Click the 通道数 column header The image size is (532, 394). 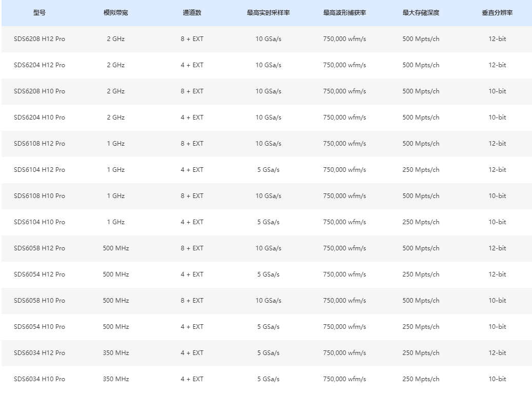point(192,12)
